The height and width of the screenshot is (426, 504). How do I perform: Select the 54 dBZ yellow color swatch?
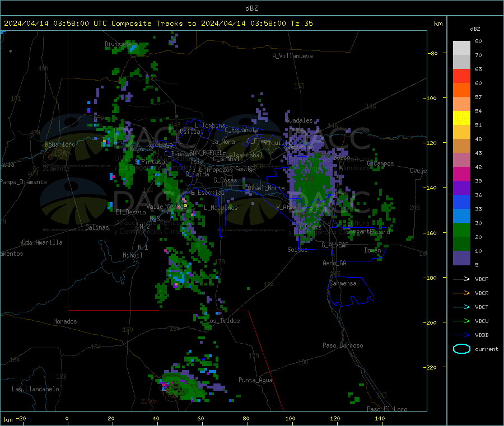[461, 118]
